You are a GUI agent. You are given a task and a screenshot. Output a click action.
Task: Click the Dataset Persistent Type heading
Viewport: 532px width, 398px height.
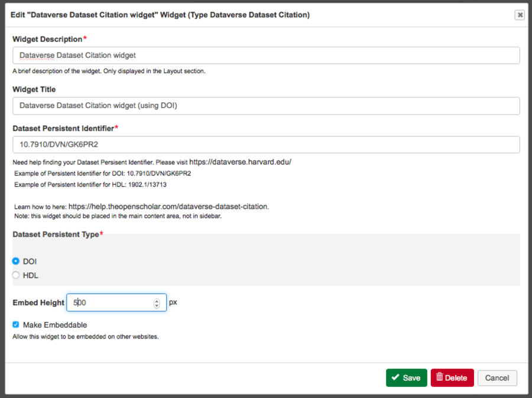(x=55, y=235)
